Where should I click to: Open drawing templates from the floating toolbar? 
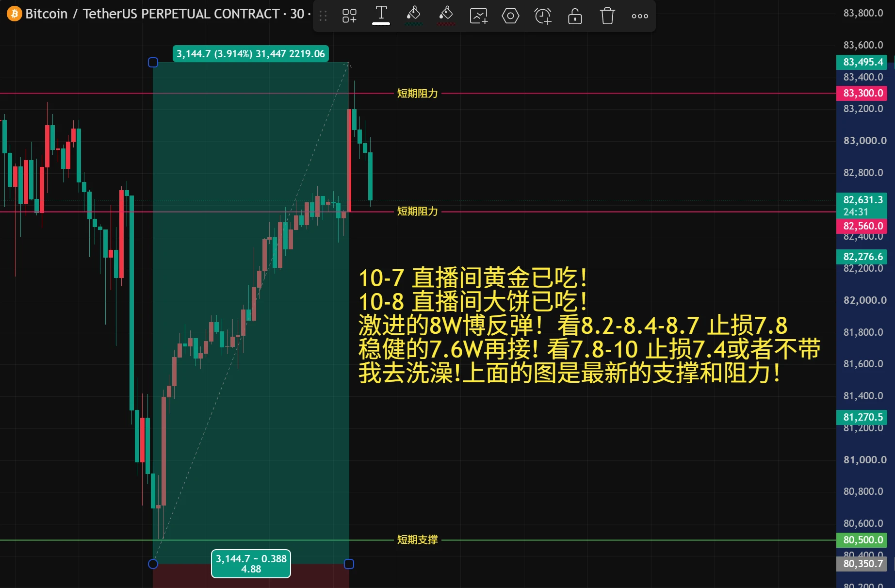pos(349,16)
